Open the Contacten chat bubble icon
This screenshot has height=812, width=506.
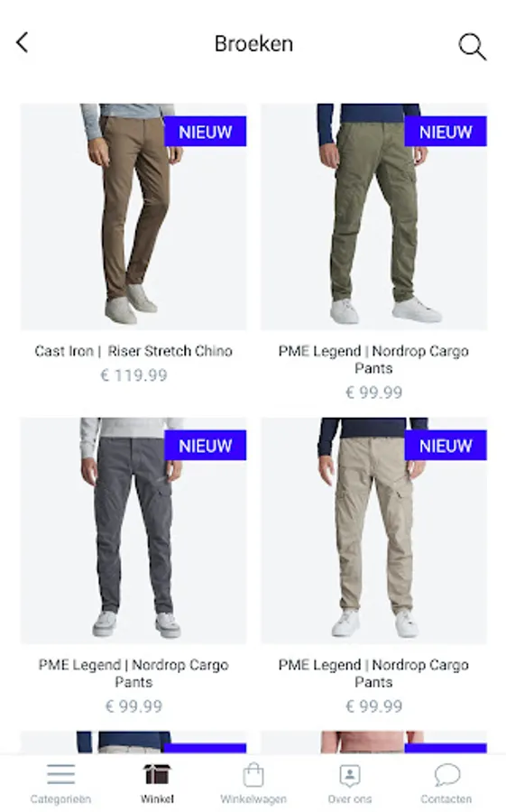(x=446, y=775)
